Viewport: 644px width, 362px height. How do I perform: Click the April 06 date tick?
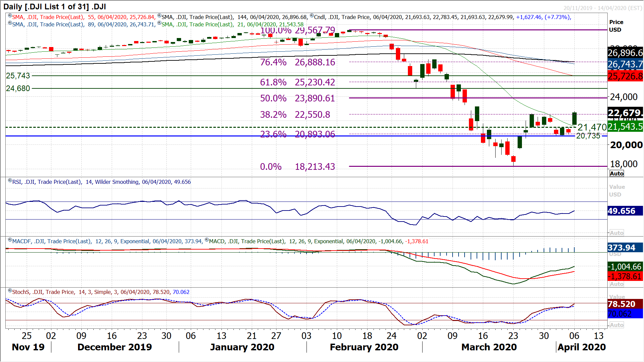574,336
